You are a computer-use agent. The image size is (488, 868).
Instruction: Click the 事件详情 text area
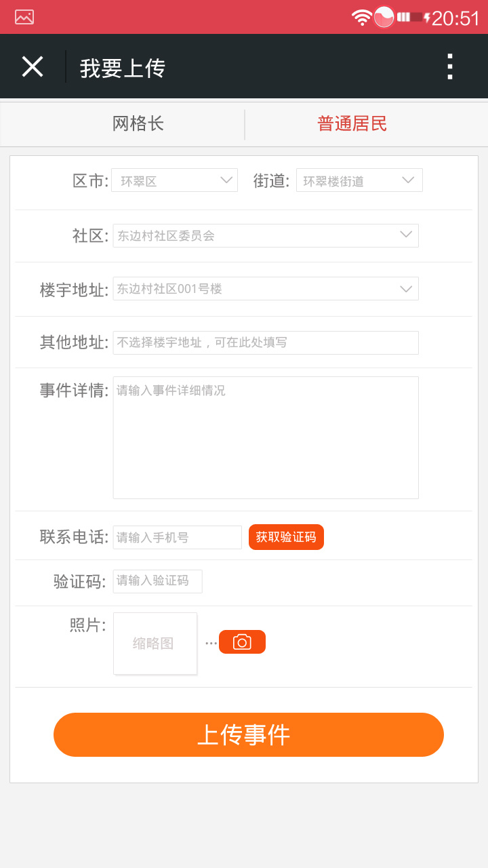266,437
